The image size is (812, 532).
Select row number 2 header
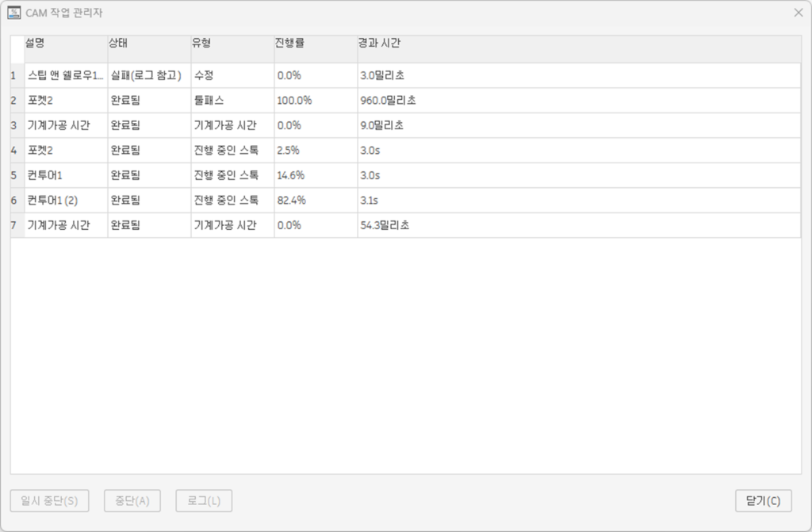click(x=17, y=101)
